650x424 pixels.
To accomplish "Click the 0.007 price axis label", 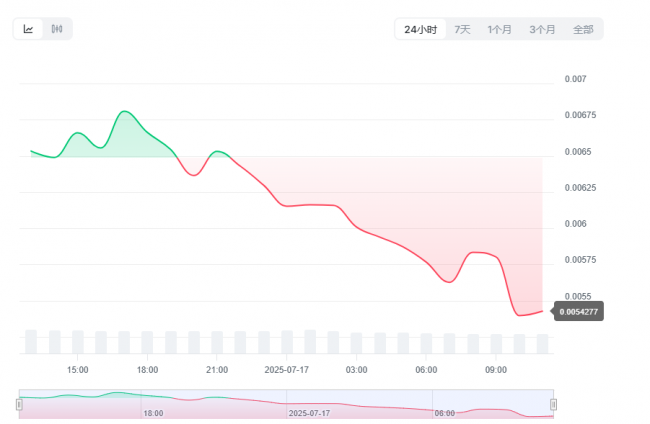I will (x=575, y=79).
